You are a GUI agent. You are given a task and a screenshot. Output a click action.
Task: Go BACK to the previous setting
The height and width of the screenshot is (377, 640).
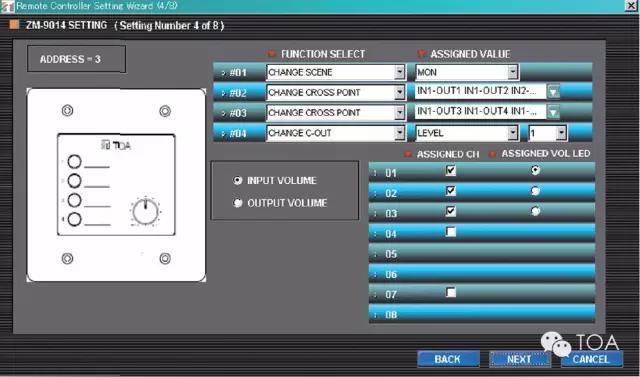[448, 359]
